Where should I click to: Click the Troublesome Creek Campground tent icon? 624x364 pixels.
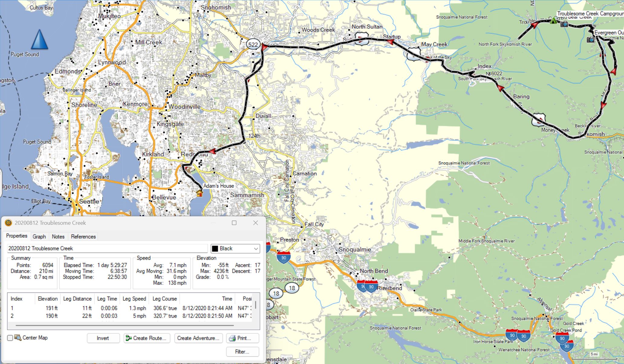click(x=553, y=21)
